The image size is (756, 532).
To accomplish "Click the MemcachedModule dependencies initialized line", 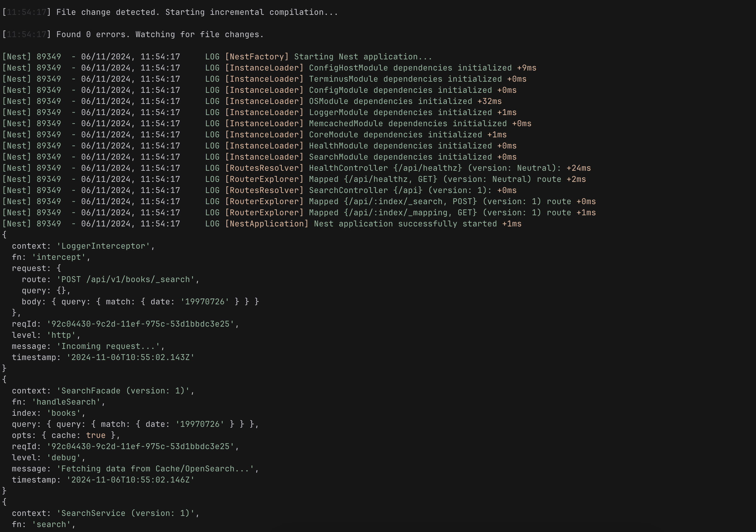I will pyautogui.click(x=267, y=124).
